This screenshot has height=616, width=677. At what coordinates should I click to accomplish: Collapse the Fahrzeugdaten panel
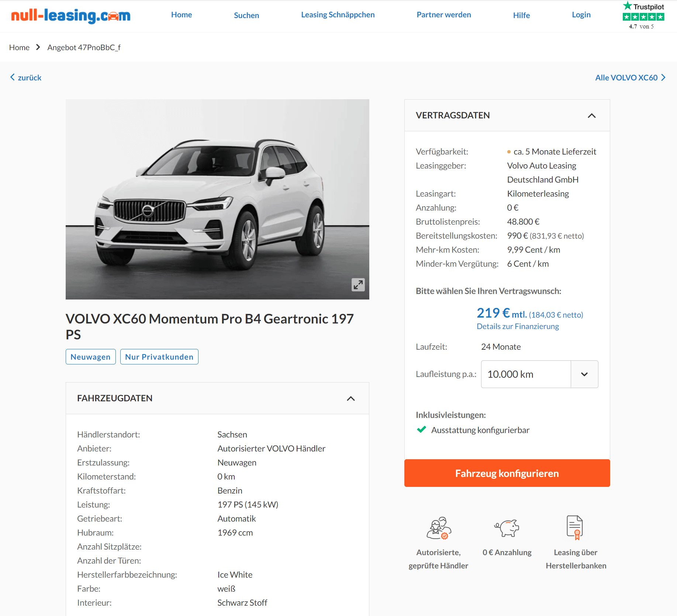(x=350, y=398)
